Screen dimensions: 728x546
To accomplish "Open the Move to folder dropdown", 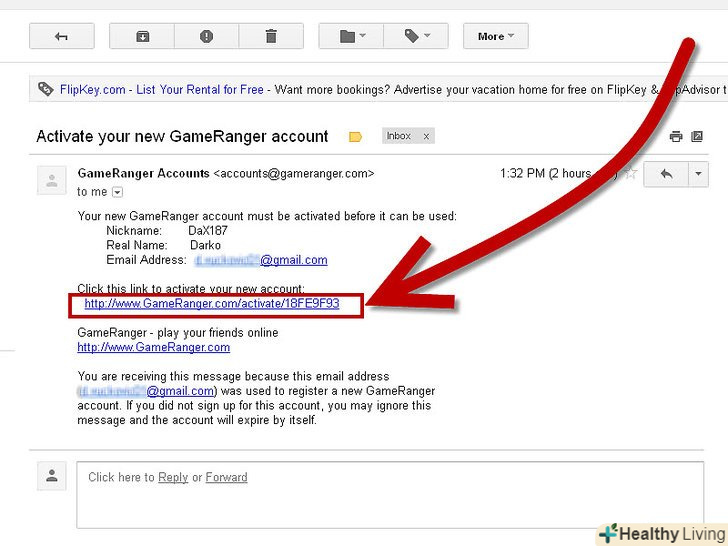I will click(x=352, y=36).
